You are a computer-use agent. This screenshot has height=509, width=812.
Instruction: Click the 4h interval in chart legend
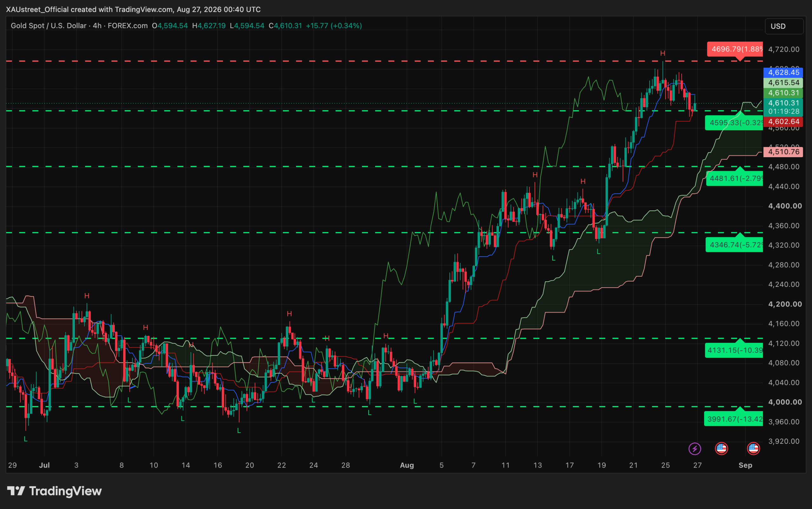(x=97, y=26)
